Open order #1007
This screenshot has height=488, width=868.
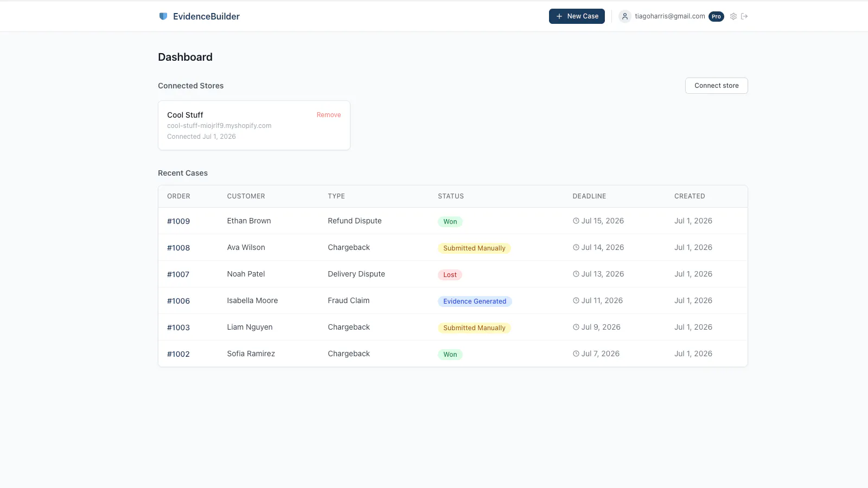[178, 274]
